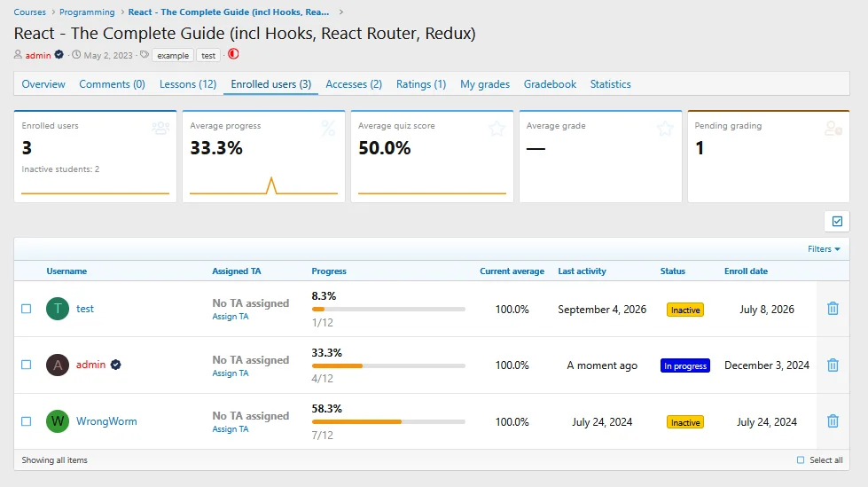Viewport: 868px width, 487px height.
Task: Go to the Ratings (1) tab
Action: click(421, 84)
